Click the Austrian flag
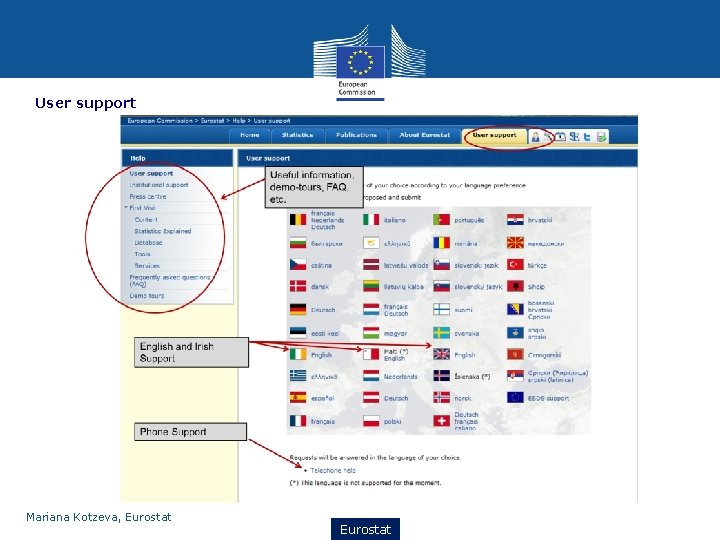Viewport: 720px width, 540px height. tap(371, 398)
